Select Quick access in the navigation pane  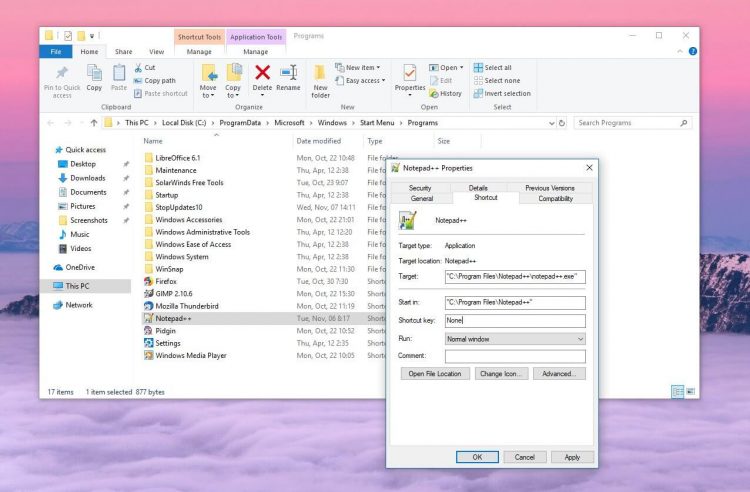[80, 150]
